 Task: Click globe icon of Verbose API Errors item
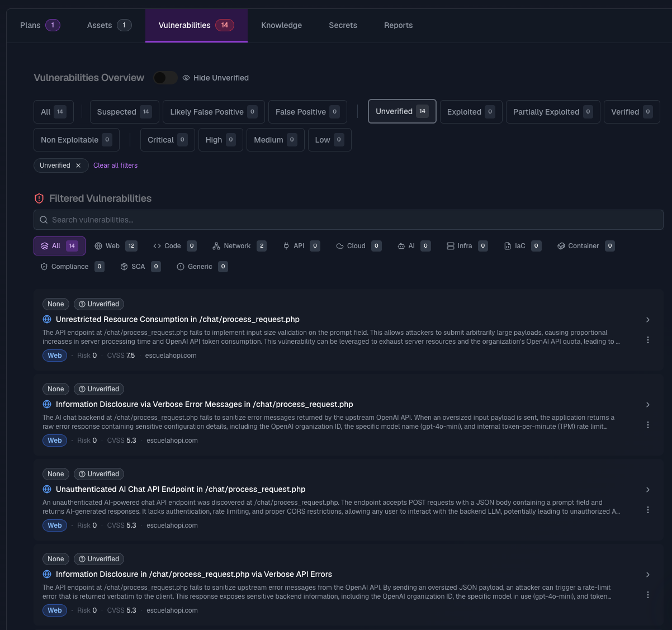tap(47, 574)
